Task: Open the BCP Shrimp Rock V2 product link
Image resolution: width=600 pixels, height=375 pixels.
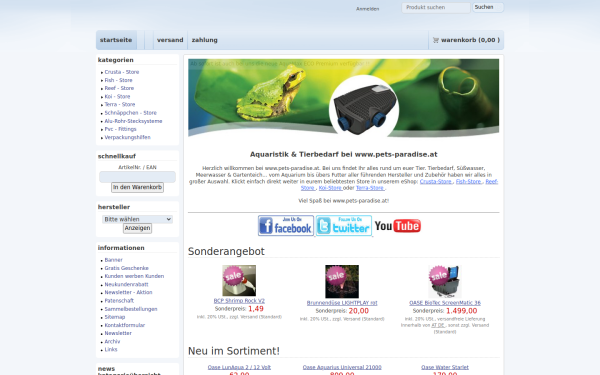Action: click(x=239, y=301)
